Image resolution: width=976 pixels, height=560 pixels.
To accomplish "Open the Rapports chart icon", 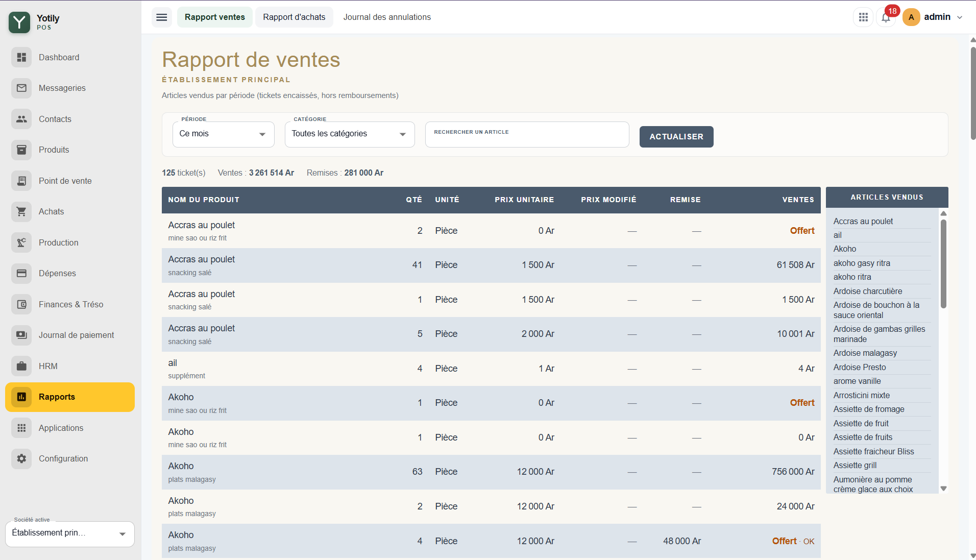I will coord(21,397).
